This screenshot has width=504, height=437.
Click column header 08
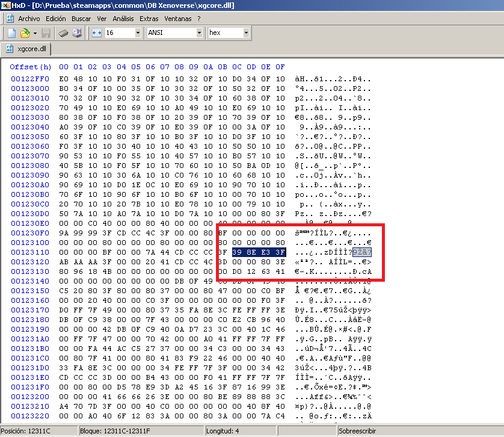coord(179,67)
